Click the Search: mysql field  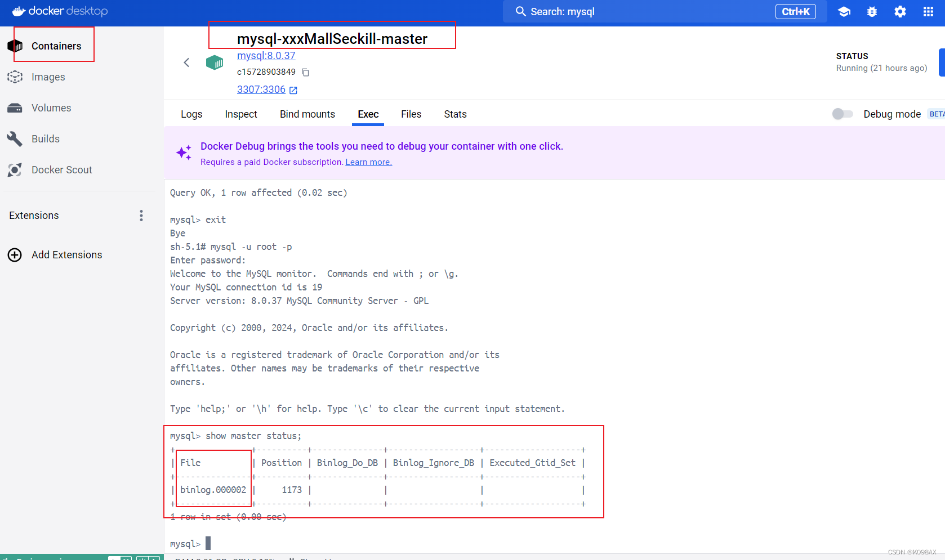coord(665,12)
